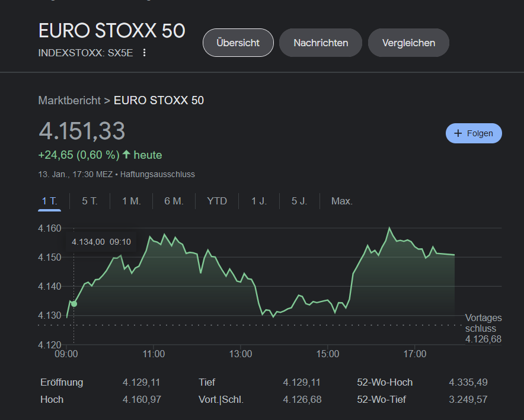
Task: Open the Marktbericht breadcrumb link
Action: (x=69, y=100)
